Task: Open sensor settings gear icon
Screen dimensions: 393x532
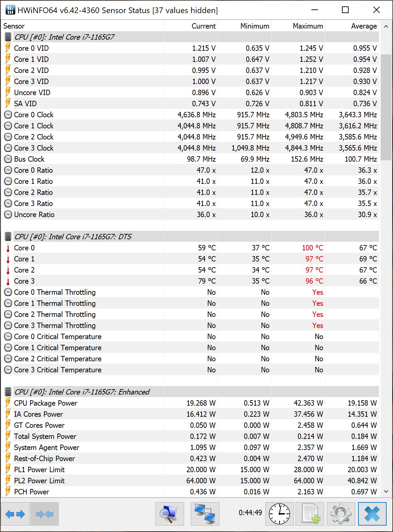Action: [x=341, y=514]
